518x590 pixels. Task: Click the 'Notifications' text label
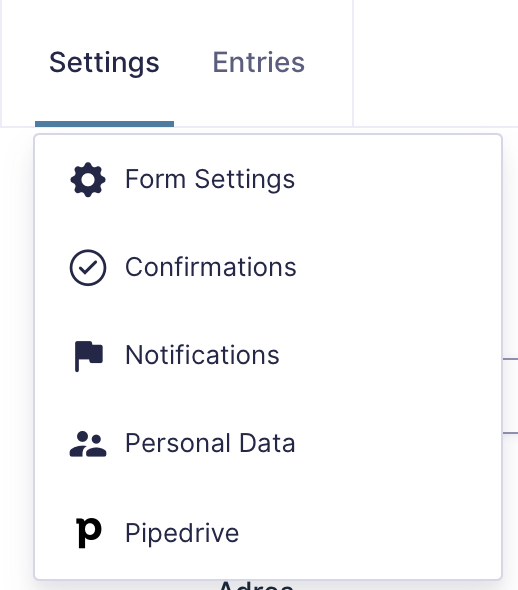tap(202, 356)
